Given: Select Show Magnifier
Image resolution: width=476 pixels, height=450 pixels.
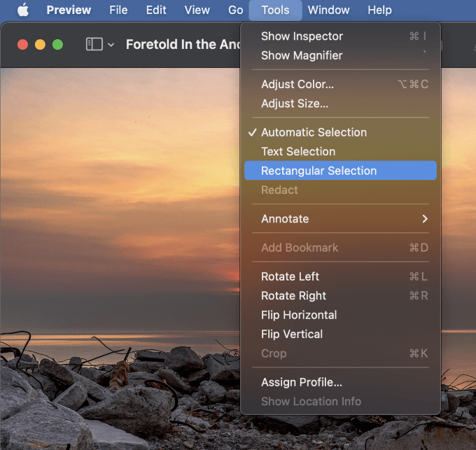Looking at the screenshot, I should 340,55.
